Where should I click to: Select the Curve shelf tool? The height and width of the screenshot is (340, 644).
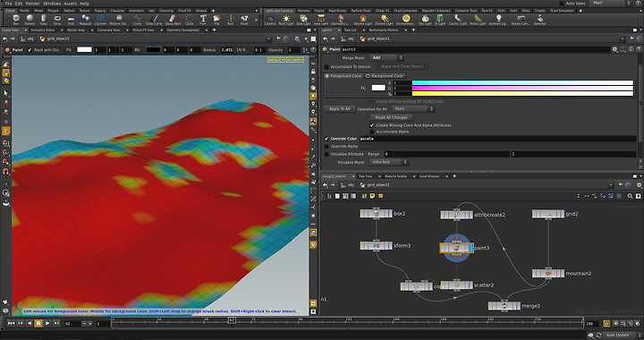pos(137,20)
